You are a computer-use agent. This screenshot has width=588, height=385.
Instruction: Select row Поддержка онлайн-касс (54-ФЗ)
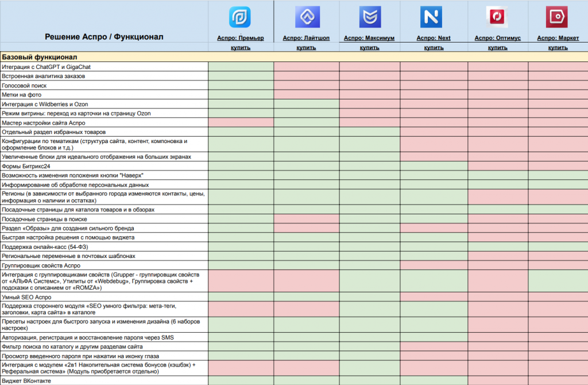tap(105, 247)
